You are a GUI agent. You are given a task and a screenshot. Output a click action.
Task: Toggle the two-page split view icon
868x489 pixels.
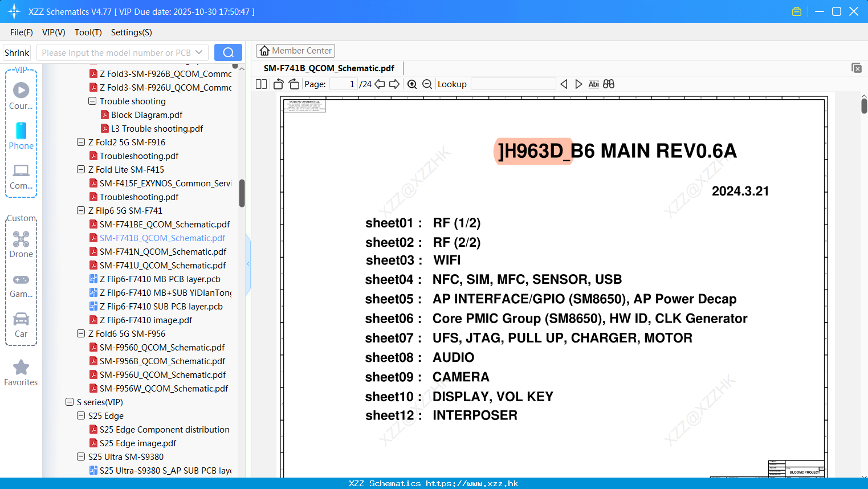pyautogui.click(x=261, y=84)
